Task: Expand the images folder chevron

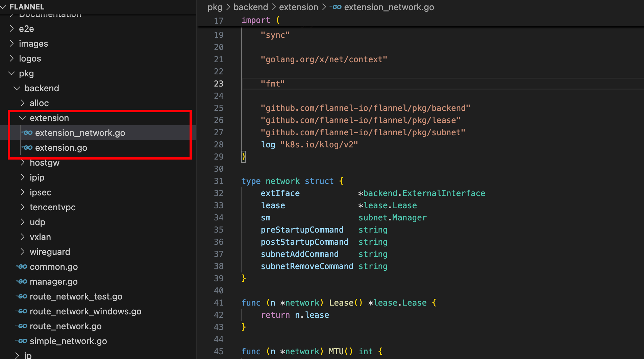Action: click(x=12, y=43)
